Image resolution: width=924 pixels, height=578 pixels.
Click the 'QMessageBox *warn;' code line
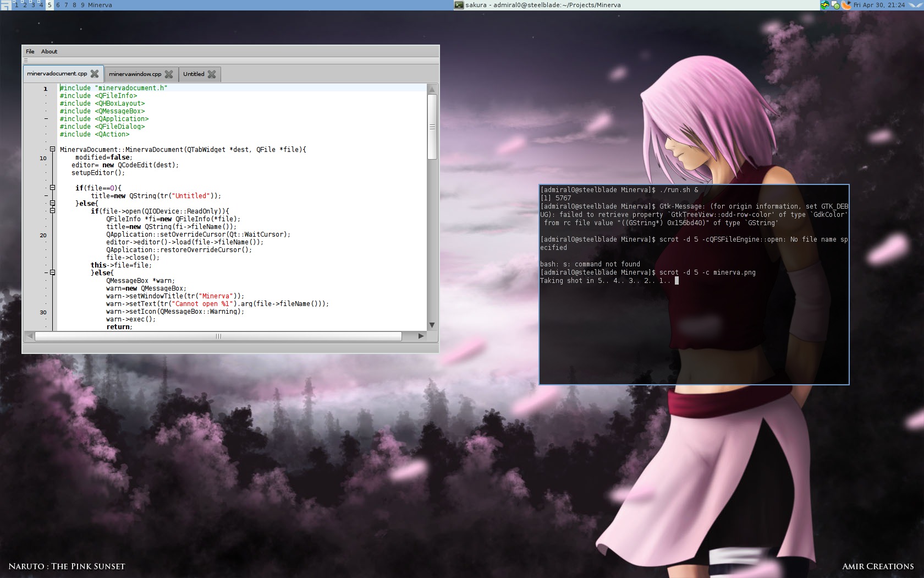(140, 281)
